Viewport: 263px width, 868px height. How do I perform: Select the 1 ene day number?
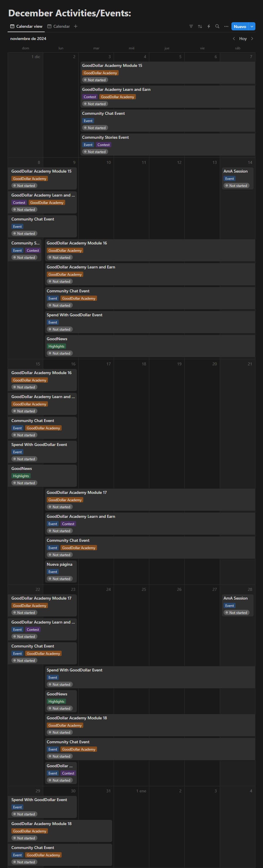(141, 791)
